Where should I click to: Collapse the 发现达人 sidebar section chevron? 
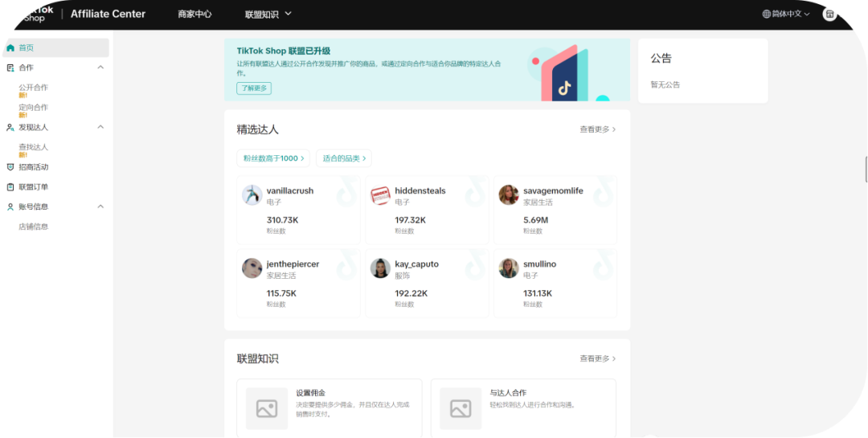tap(100, 127)
